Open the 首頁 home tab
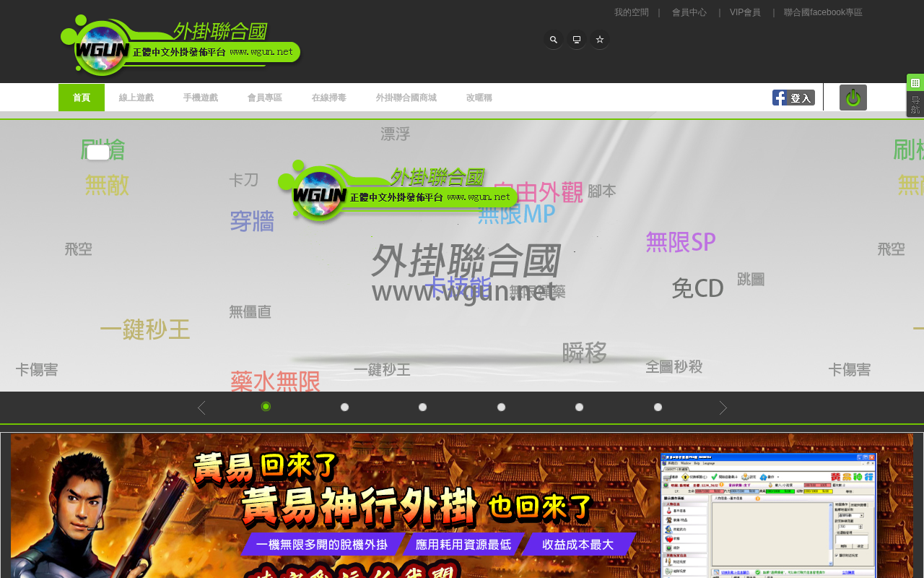 (82, 98)
